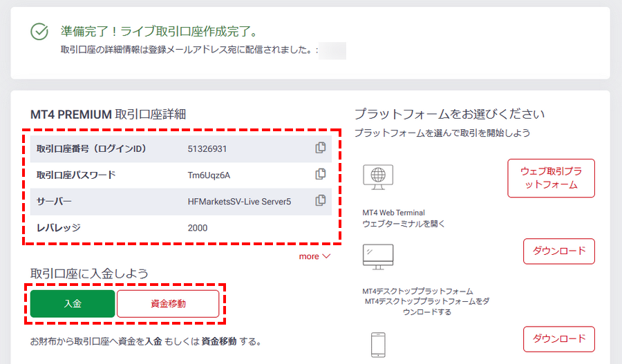
Task: Select the login ID value 51326931
Action: tap(207, 149)
